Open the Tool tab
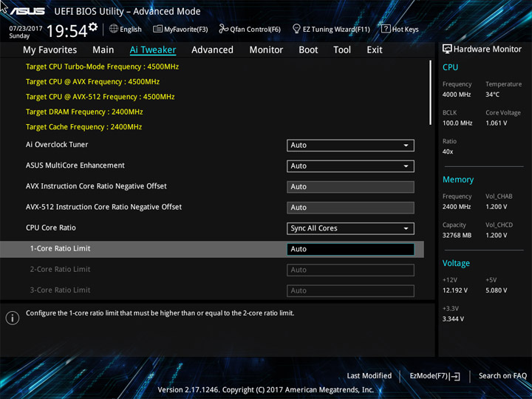Screen dimensions: 532x399 [342, 50]
